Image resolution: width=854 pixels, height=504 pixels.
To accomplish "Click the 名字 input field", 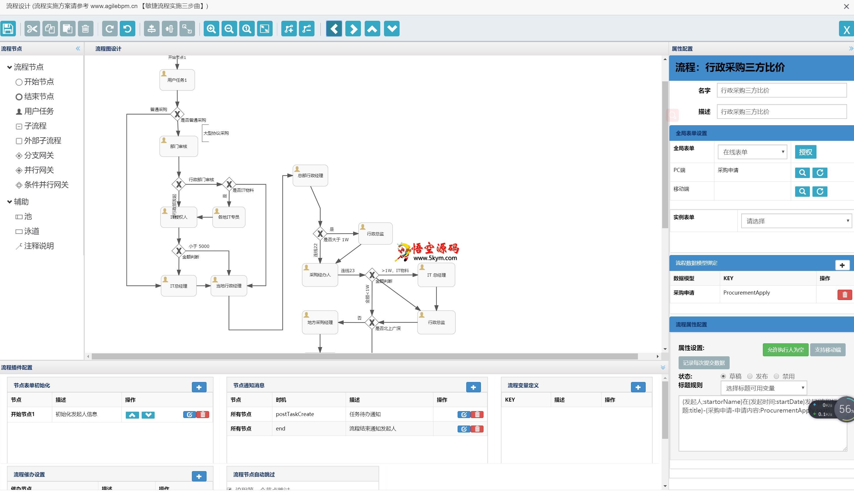I will (x=782, y=90).
